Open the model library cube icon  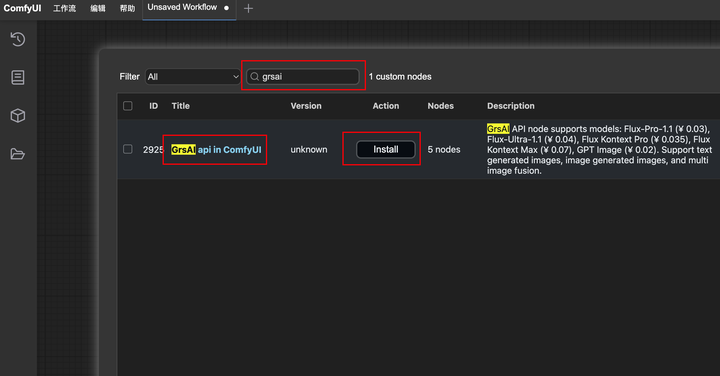click(18, 116)
